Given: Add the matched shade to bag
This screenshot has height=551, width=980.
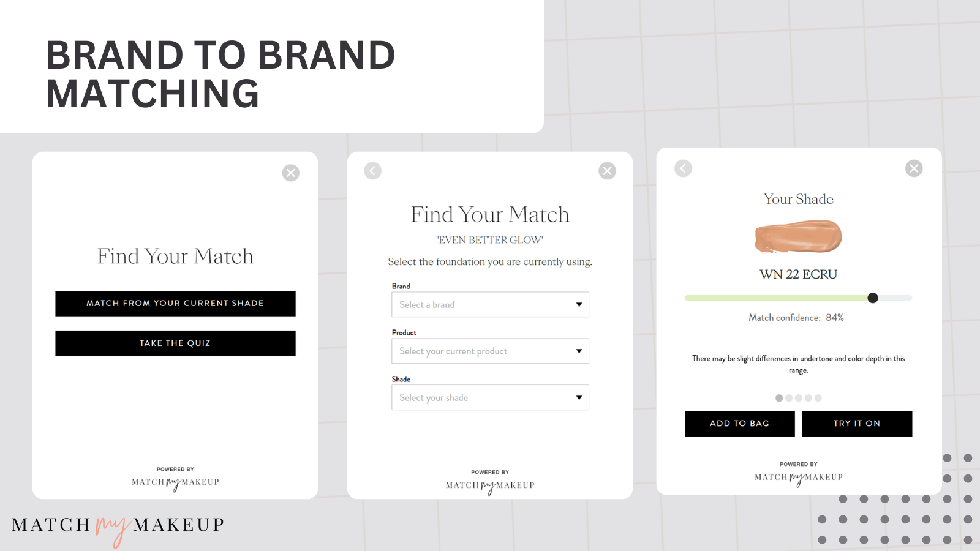Looking at the screenshot, I should [x=739, y=424].
